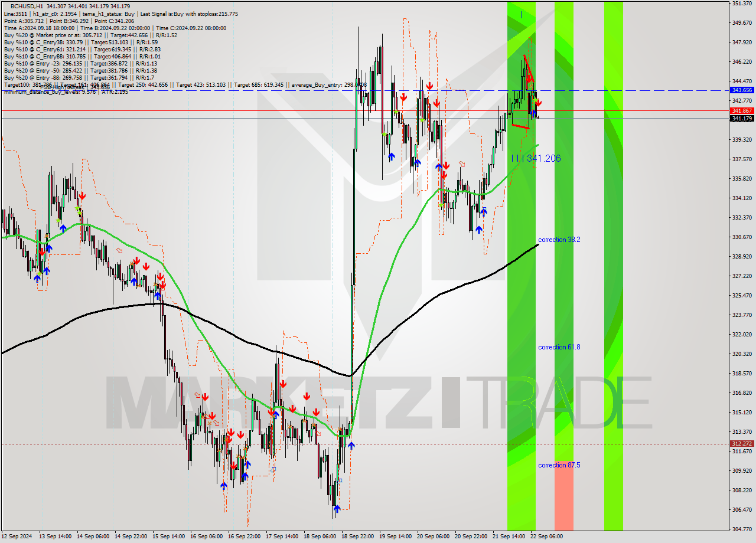Click the '17 Sep 14:00' time axis label

point(283,537)
